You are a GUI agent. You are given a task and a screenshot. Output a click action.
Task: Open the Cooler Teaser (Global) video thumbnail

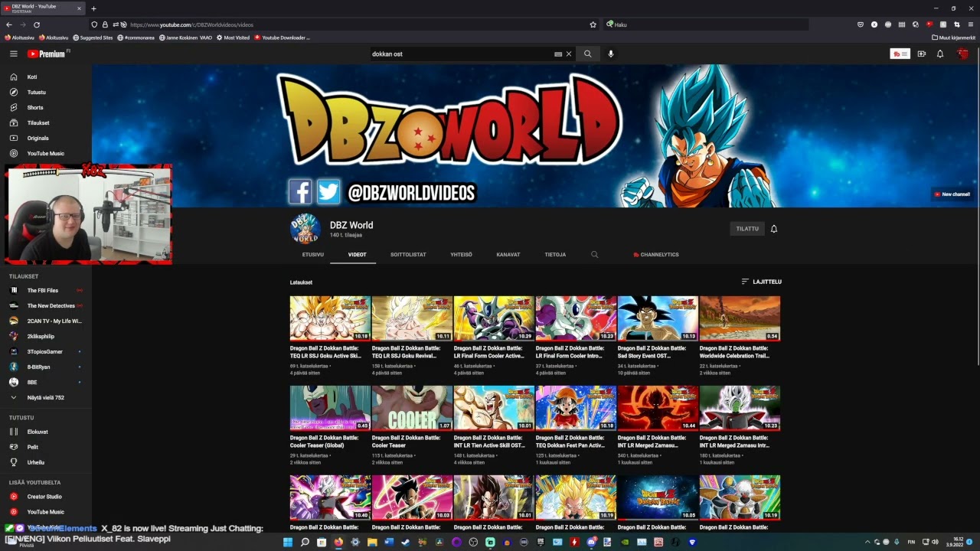tap(330, 408)
